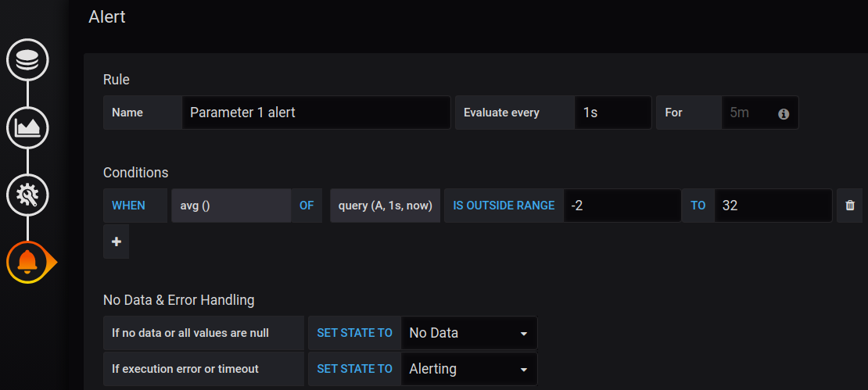Add a condition with plus button
Viewport: 868px width, 390px height.
(x=117, y=242)
